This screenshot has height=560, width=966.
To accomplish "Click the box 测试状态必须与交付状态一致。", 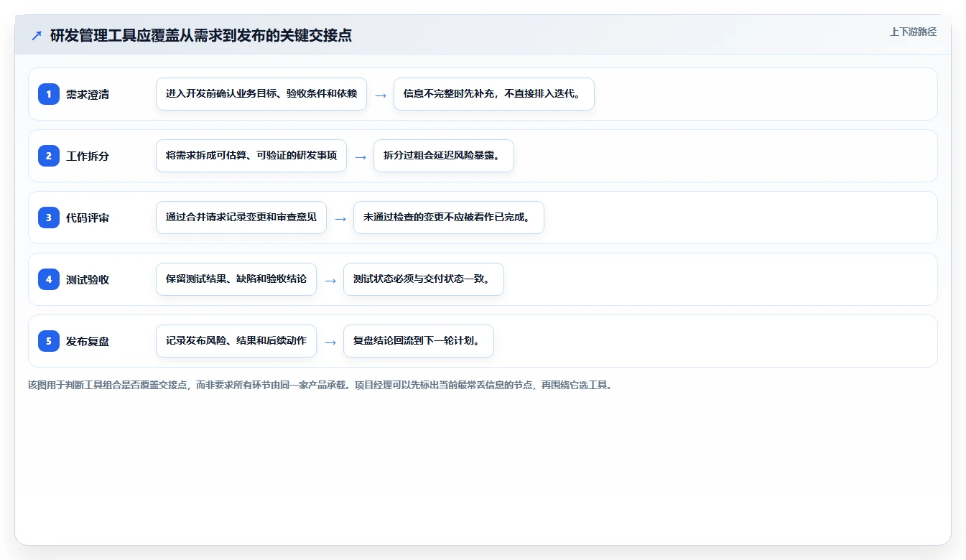I will (424, 279).
